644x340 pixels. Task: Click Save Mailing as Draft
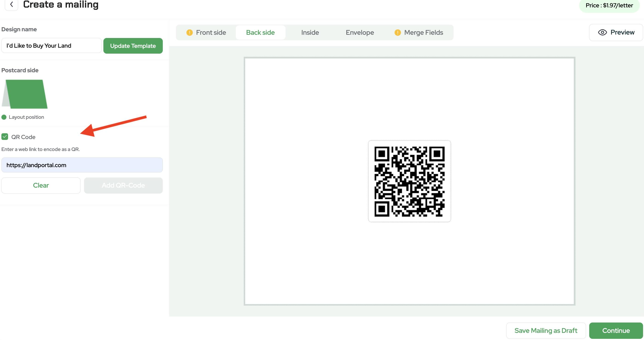point(546,331)
